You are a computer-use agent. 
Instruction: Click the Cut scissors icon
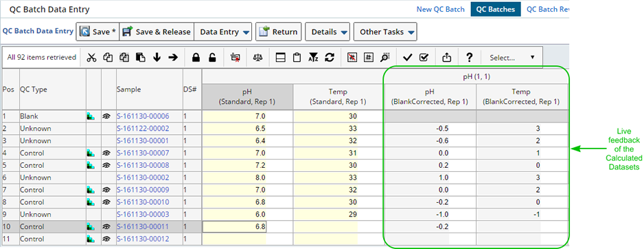pyautogui.click(x=91, y=58)
